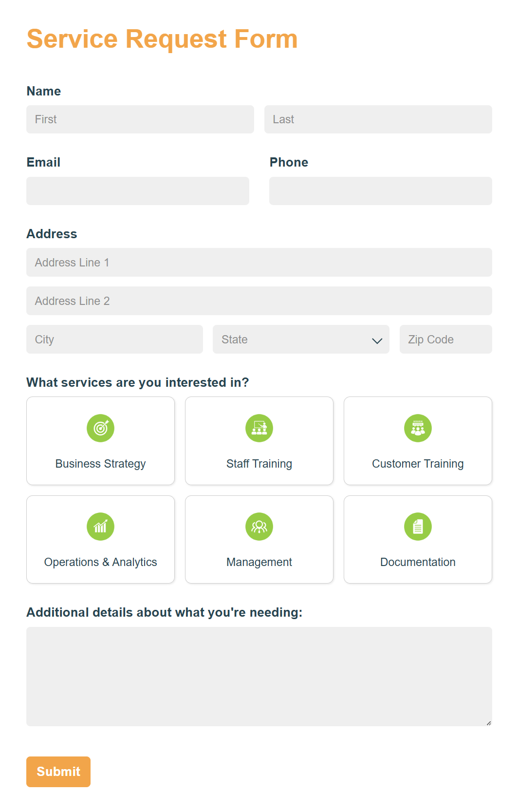Image resolution: width=518 pixels, height=812 pixels.
Task: Click the First name input field
Action: pos(140,119)
